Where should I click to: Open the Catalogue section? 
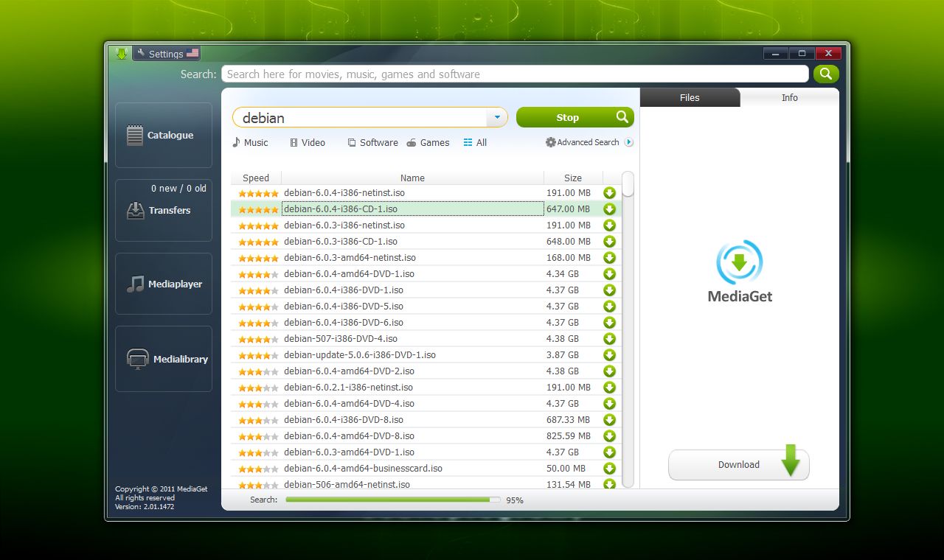[164, 136]
